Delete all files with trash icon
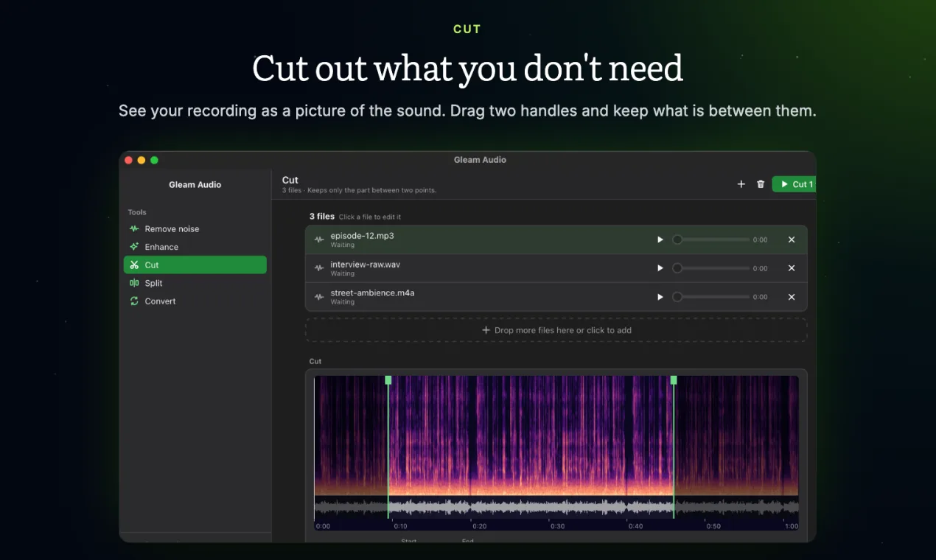Screen dimensions: 936x560 tap(761, 184)
